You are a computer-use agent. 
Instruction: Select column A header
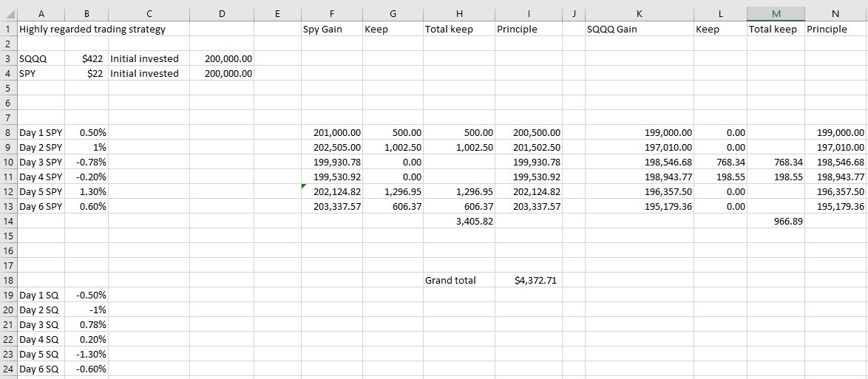[x=41, y=14]
